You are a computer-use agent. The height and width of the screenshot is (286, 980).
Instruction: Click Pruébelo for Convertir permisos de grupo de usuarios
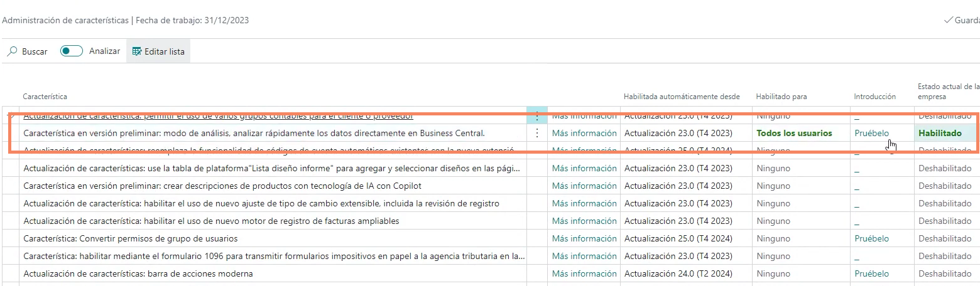(871, 238)
